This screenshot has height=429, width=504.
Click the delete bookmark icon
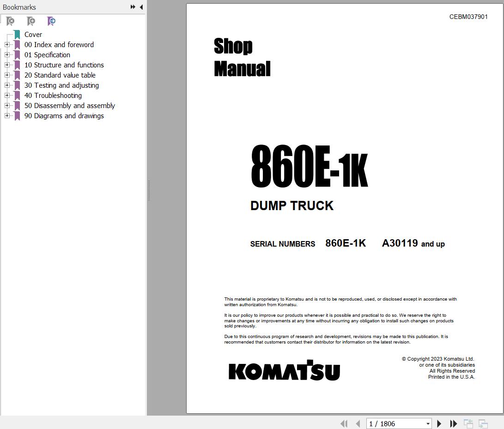[10, 21]
